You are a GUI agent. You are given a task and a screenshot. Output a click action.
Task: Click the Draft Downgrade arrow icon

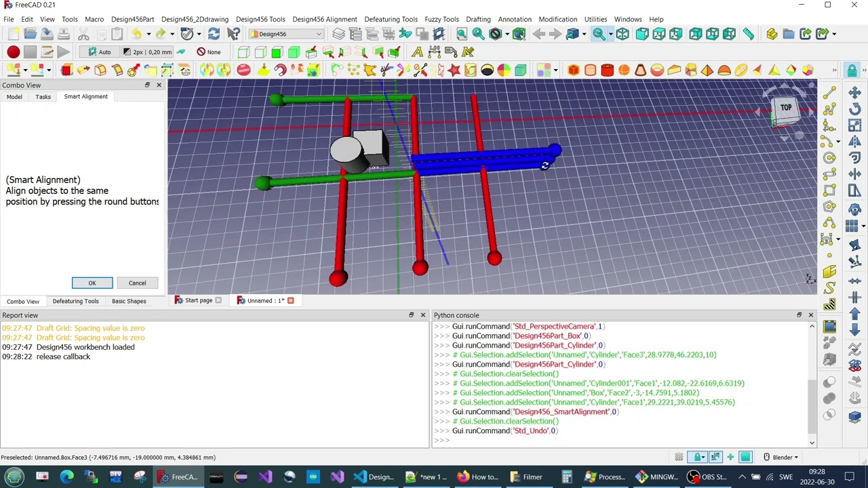(x=854, y=331)
